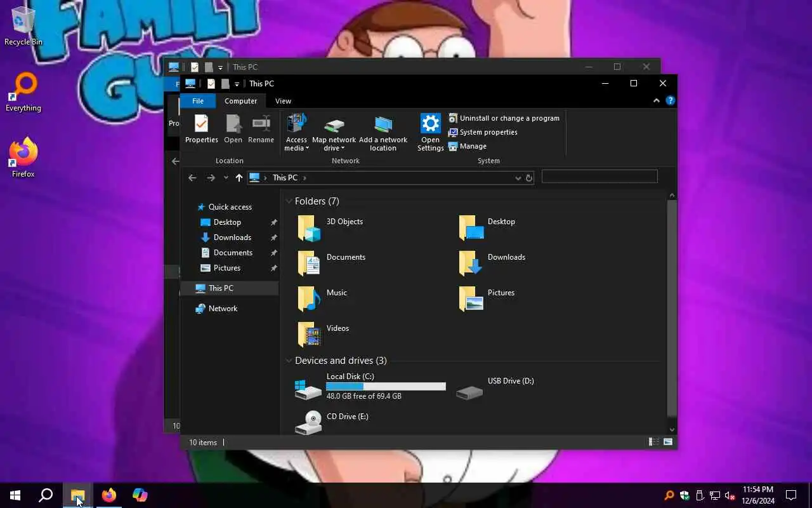The height and width of the screenshot is (508, 812).
Task: Click the Firefox icon on the taskbar
Action: click(x=109, y=495)
